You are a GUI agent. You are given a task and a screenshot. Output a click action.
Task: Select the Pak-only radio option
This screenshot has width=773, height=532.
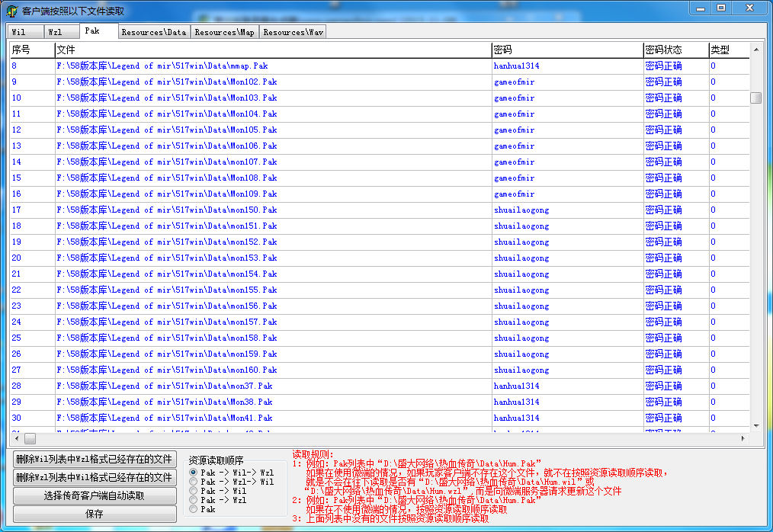click(x=194, y=509)
